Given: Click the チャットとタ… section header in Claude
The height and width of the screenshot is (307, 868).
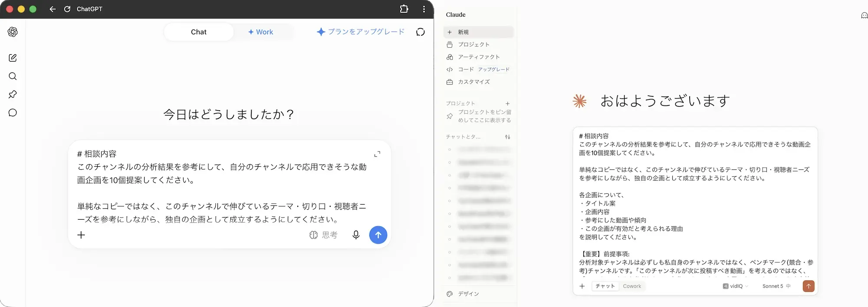Looking at the screenshot, I should point(463,137).
